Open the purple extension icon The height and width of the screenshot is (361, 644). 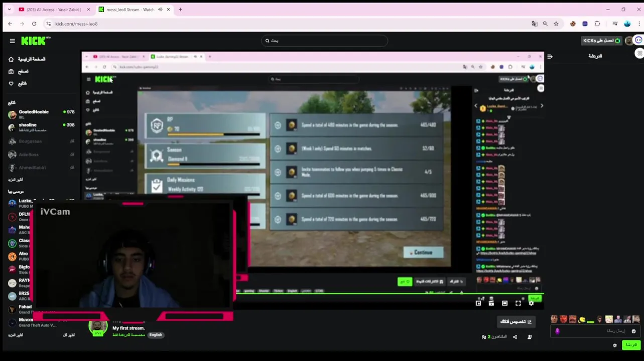click(x=585, y=24)
